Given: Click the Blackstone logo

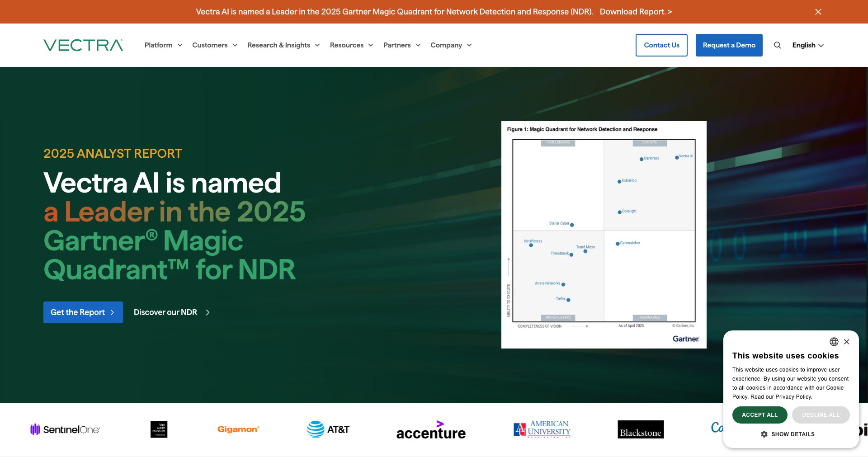Looking at the screenshot, I should click(x=641, y=429).
